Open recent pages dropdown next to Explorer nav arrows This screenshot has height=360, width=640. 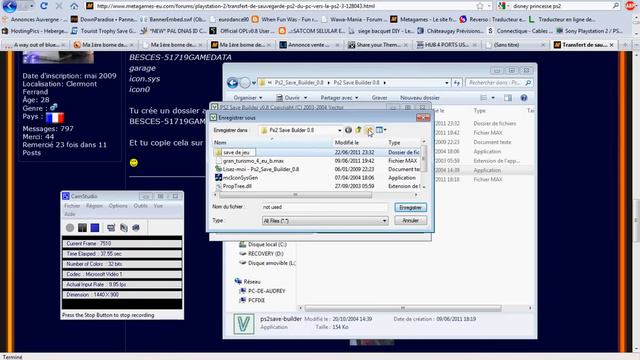point(254,83)
